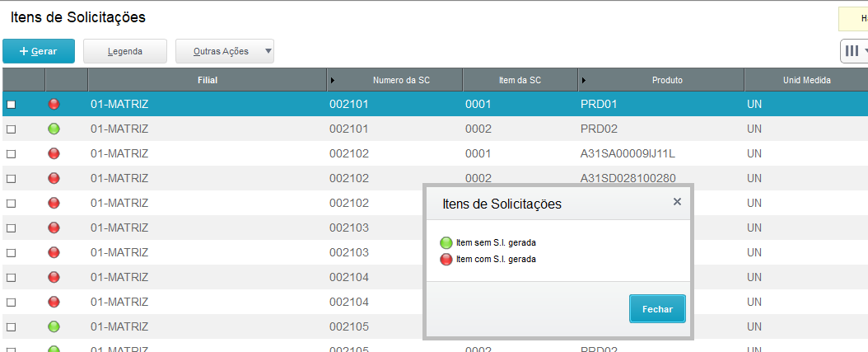Select product cell A31SD028100280
The image size is (868, 352).
point(628,178)
